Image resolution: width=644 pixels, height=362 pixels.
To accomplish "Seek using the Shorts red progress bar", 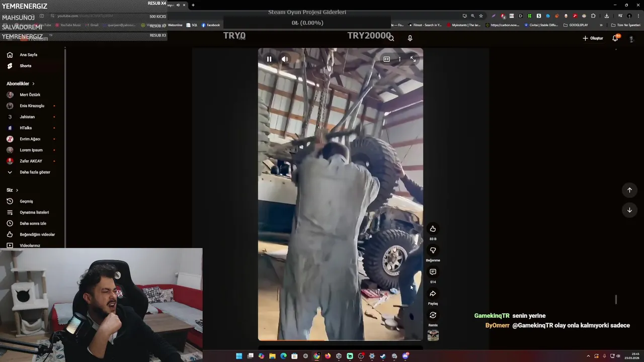I will [x=341, y=340].
